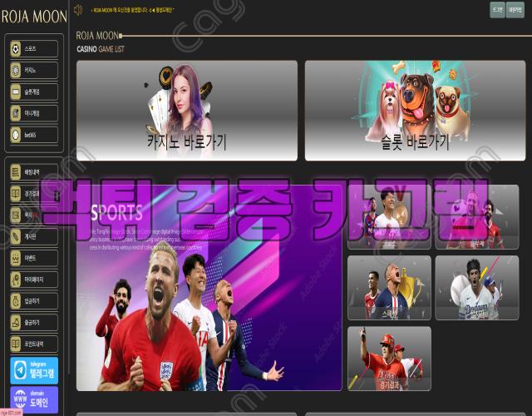Open 배팅내역 betting history menu

point(34,171)
